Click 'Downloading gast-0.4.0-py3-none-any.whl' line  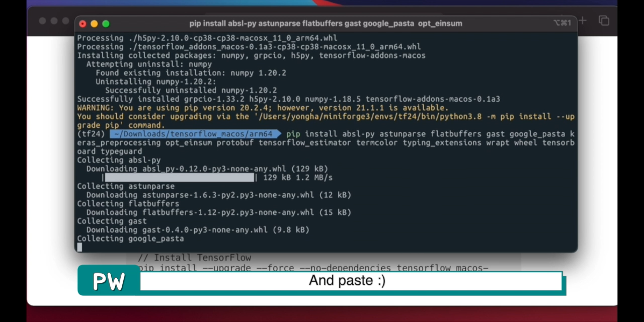(197, 230)
